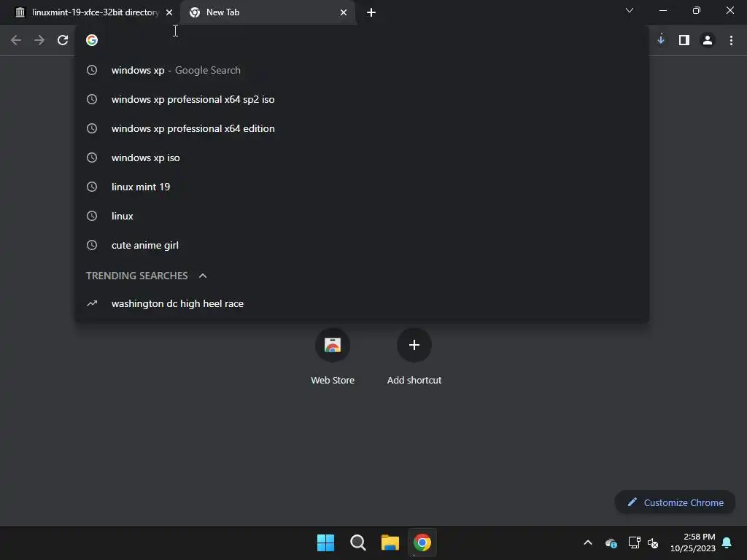Image resolution: width=747 pixels, height=560 pixels.
Task: Show hidden system tray icons
Action: [588, 542]
